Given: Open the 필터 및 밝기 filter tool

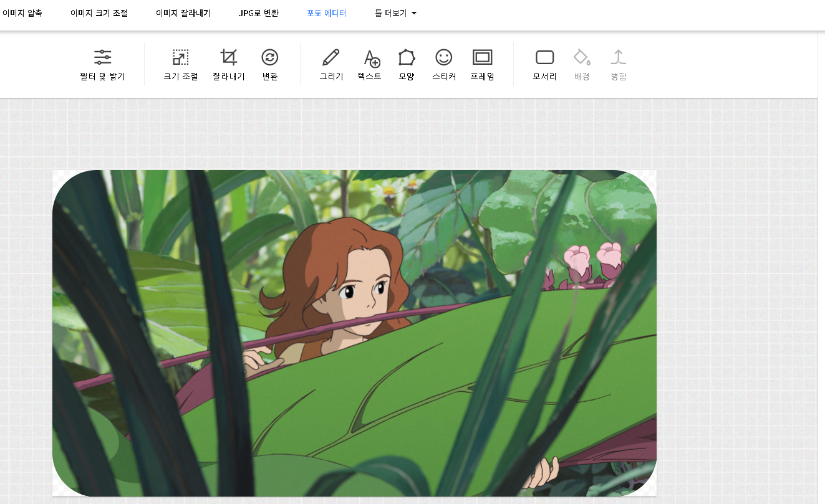Looking at the screenshot, I should pos(102,65).
